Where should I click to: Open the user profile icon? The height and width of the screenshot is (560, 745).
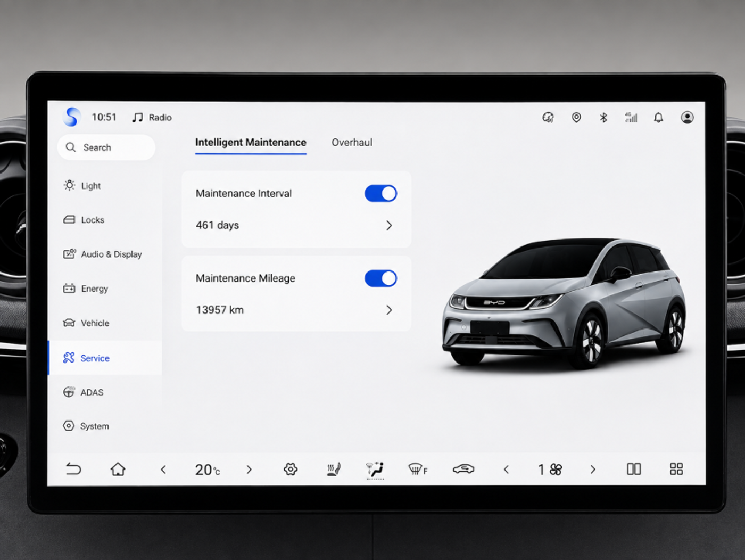pyautogui.click(x=688, y=117)
